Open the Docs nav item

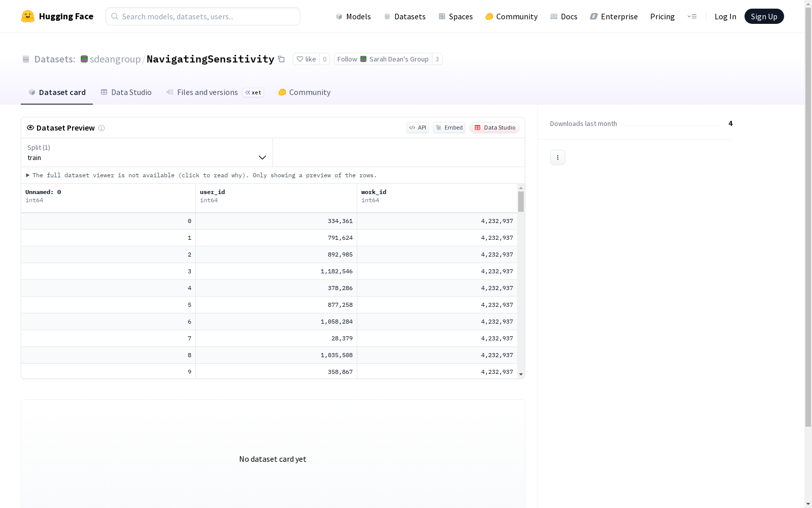564,16
